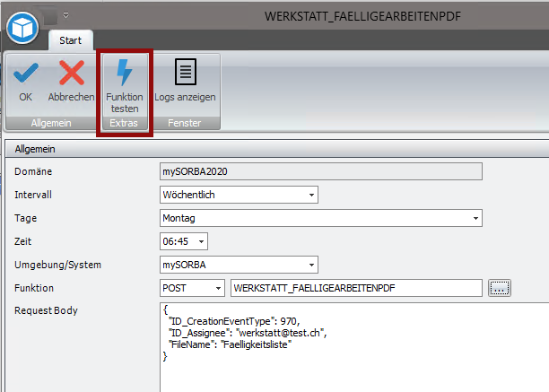Switch to the Start ribbon tab
This screenshot has height=392, width=549.
click(x=70, y=40)
